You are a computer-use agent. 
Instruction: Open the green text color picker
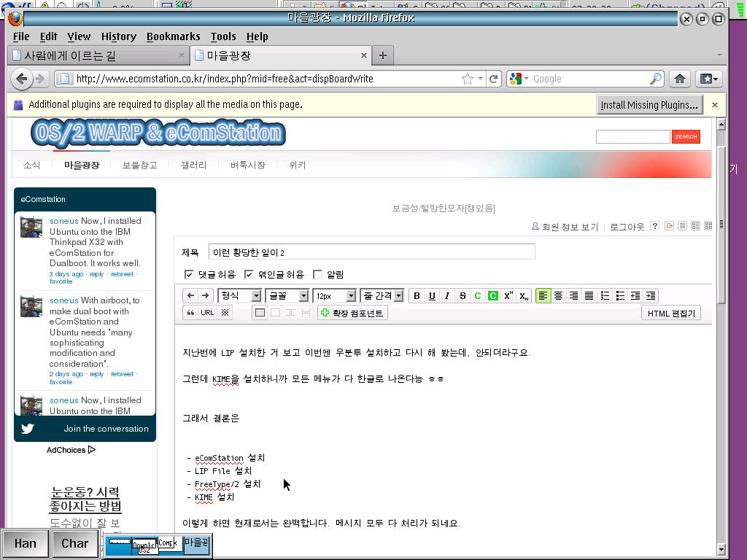coord(477,296)
